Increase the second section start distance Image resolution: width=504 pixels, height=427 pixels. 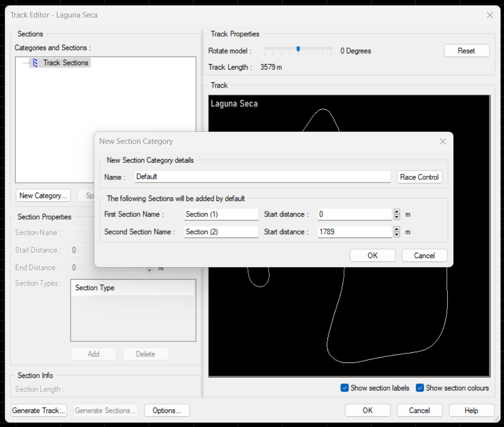coord(397,230)
